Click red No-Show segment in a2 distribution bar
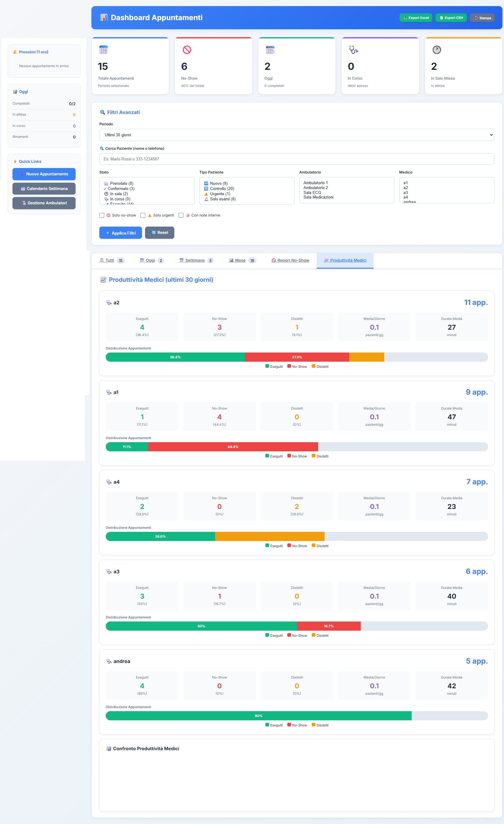 point(297,357)
